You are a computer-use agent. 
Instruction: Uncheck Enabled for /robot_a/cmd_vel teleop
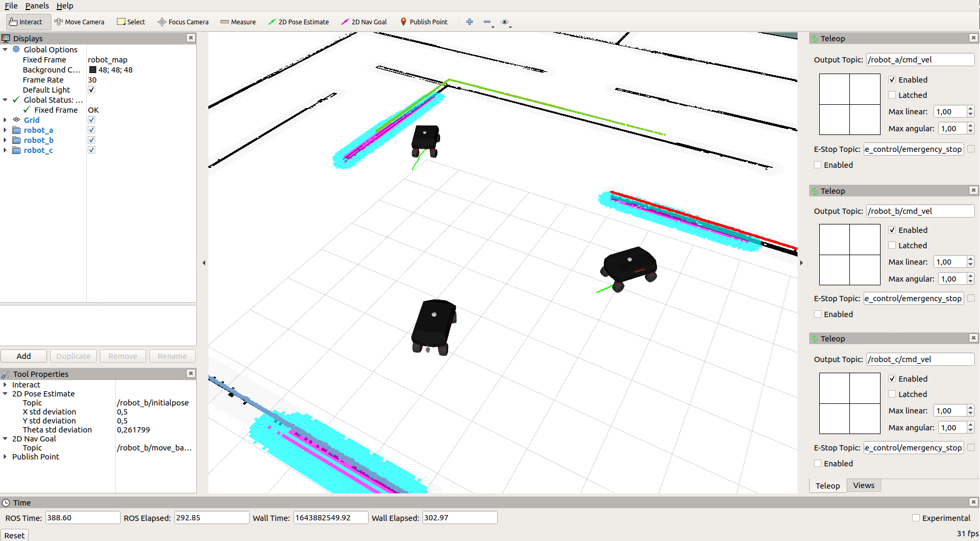[x=892, y=79]
